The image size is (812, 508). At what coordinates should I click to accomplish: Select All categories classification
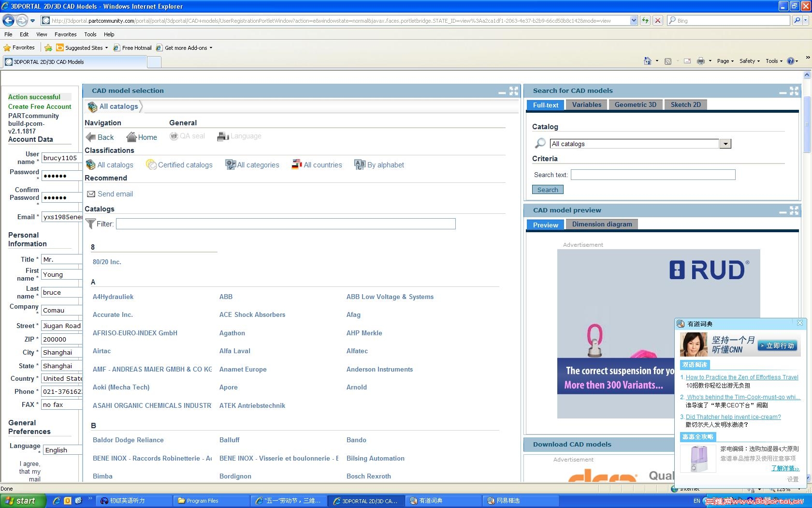point(252,164)
